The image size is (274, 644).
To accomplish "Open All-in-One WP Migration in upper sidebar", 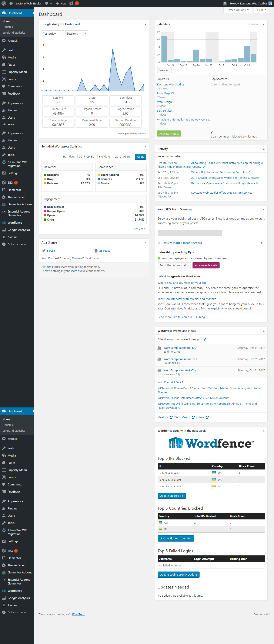I will click(x=17, y=164).
